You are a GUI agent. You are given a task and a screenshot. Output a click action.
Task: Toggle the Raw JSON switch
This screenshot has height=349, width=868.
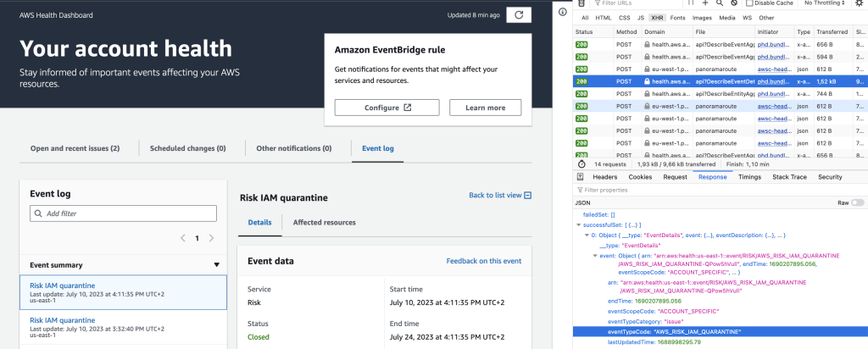tap(858, 203)
